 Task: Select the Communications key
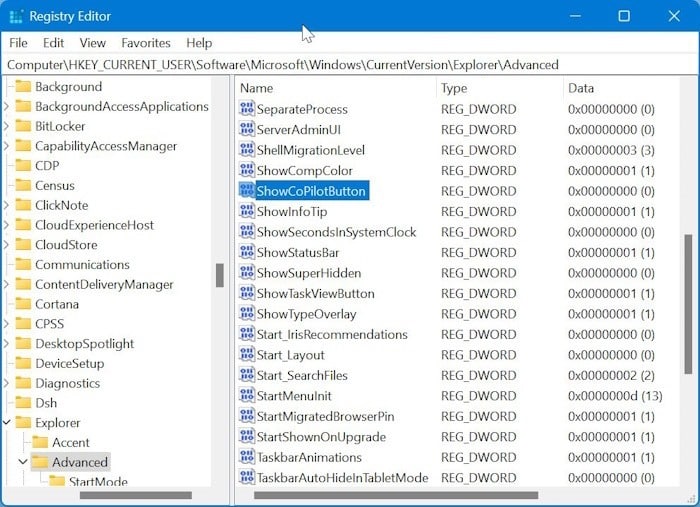pyautogui.click(x=82, y=265)
